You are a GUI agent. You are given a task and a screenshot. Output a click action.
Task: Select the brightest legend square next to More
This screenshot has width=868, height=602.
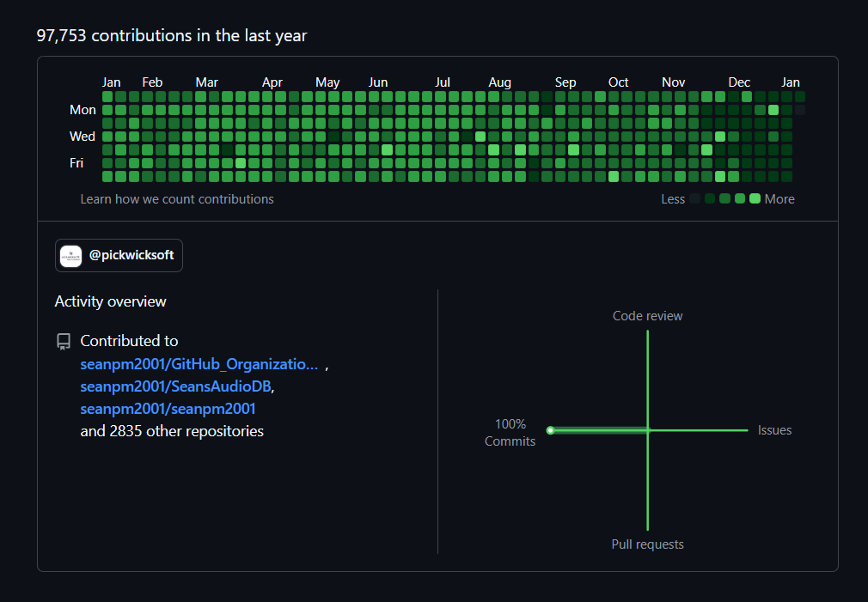(755, 198)
